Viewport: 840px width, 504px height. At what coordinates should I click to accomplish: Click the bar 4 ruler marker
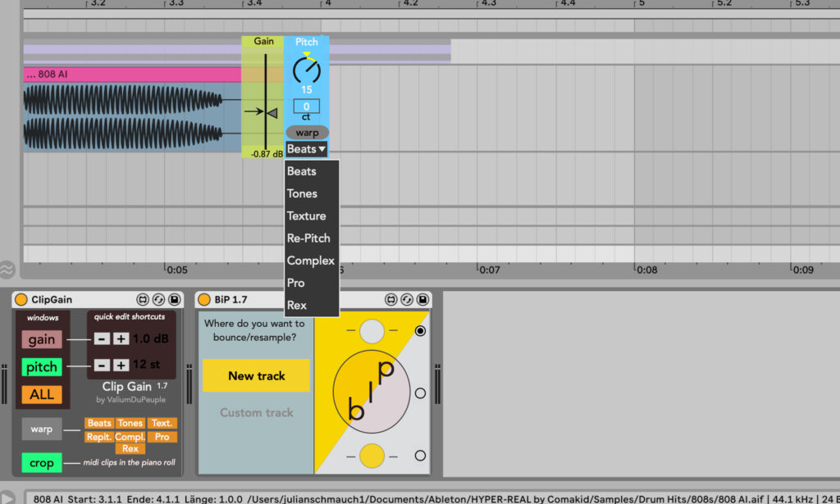(326, 3)
